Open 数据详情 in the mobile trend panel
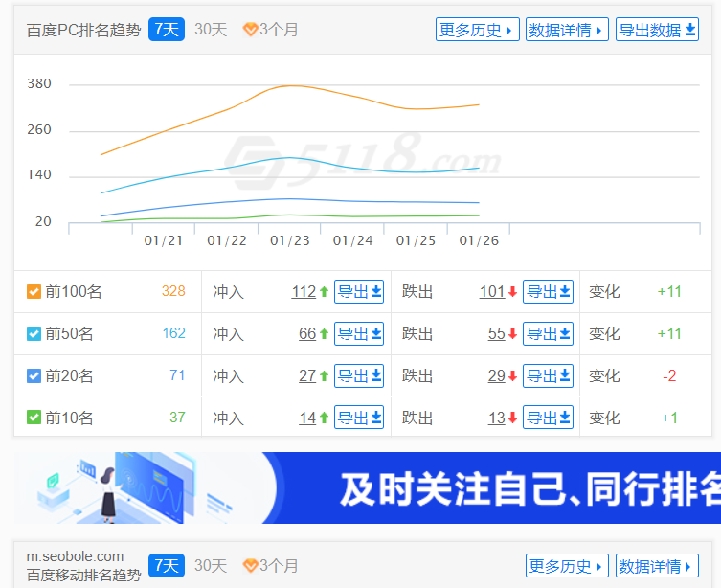The height and width of the screenshot is (588, 721). 657,565
